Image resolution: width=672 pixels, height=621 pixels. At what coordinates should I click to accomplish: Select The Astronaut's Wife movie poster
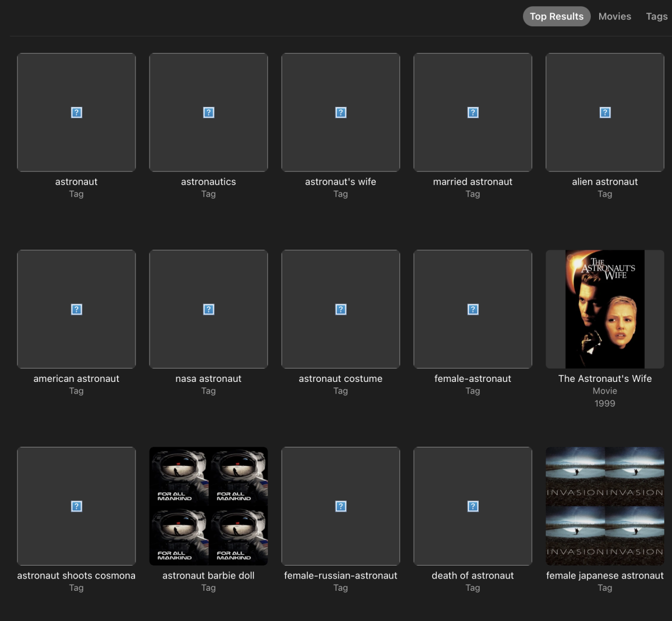(605, 309)
